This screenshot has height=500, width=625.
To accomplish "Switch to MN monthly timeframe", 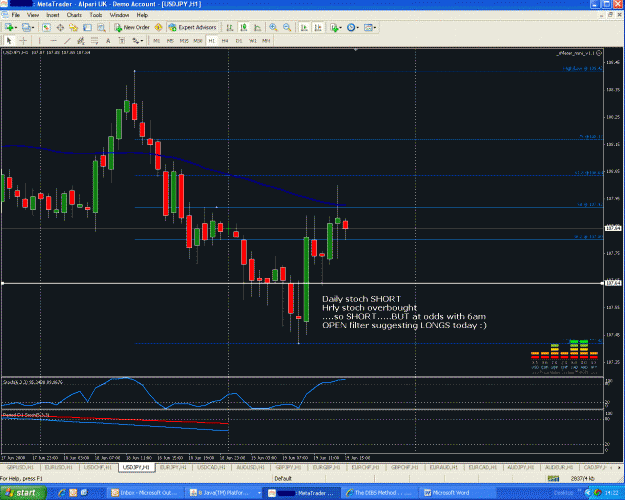I will [266, 41].
